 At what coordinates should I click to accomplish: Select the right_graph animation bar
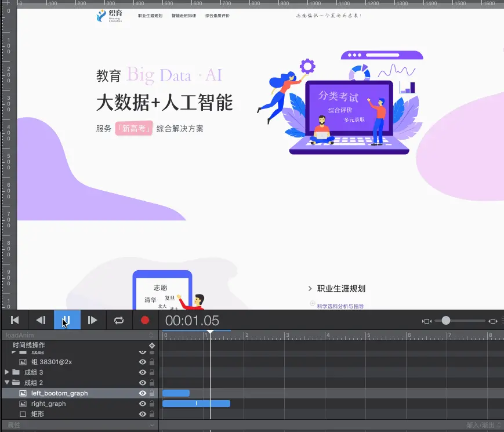tap(196, 404)
